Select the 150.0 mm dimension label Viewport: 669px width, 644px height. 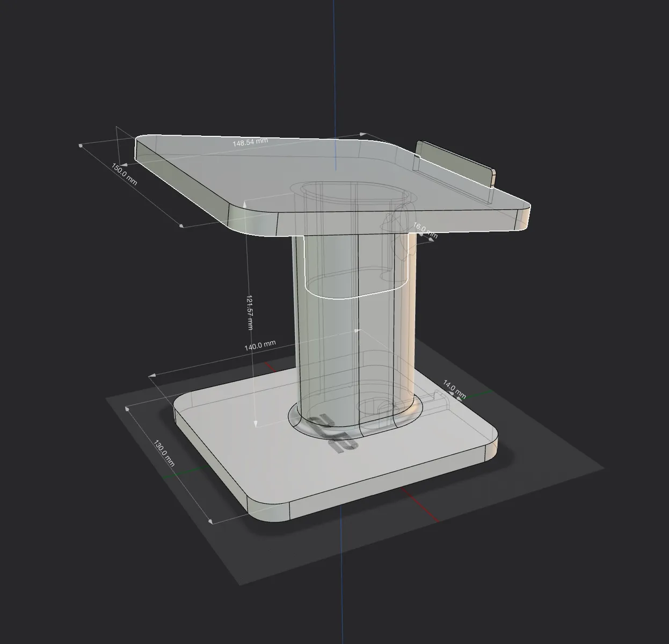(124, 174)
